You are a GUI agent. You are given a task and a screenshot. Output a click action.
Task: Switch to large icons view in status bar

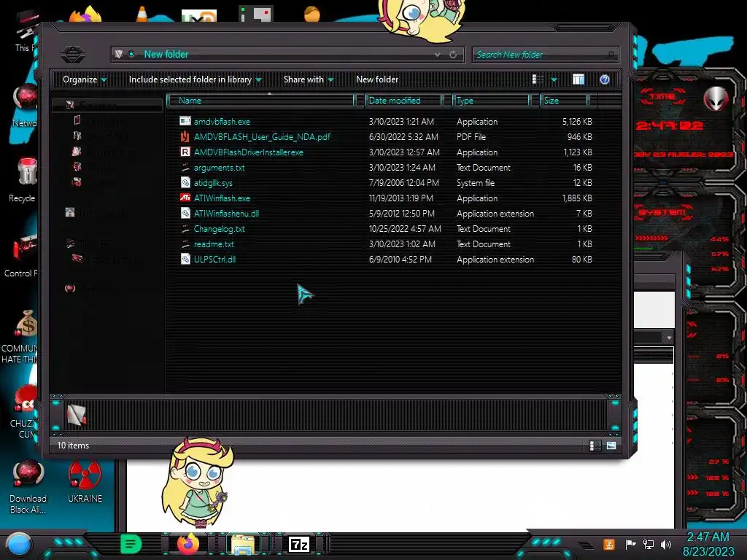click(611, 446)
